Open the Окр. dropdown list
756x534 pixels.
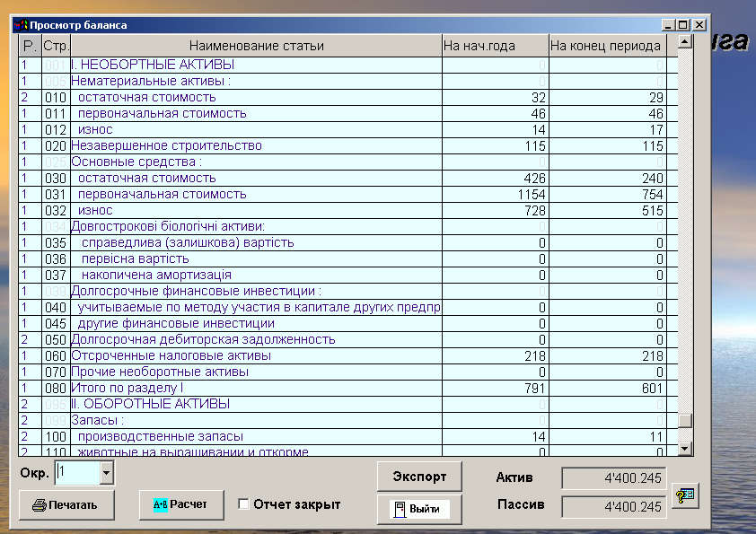(x=107, y=472)
